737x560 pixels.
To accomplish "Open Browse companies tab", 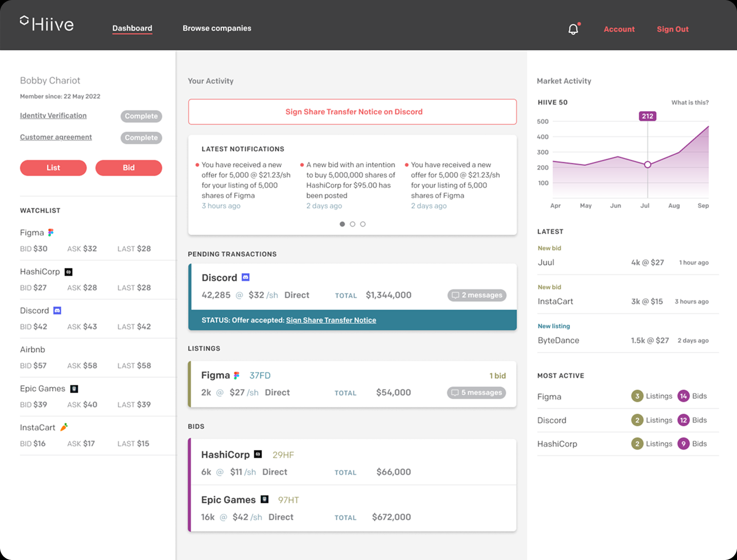I will click(217, 28).
